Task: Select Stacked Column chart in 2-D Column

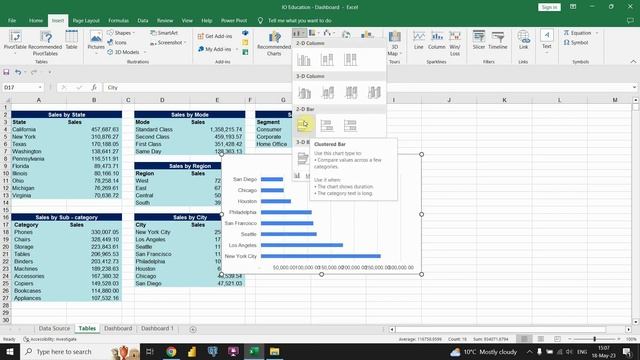Action: (327, 60)
